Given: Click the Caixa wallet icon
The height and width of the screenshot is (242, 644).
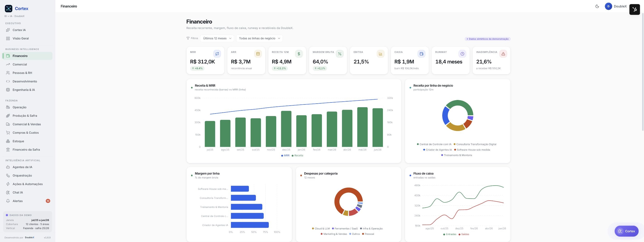Looking at the screenshot, I should tap(421, 54).
